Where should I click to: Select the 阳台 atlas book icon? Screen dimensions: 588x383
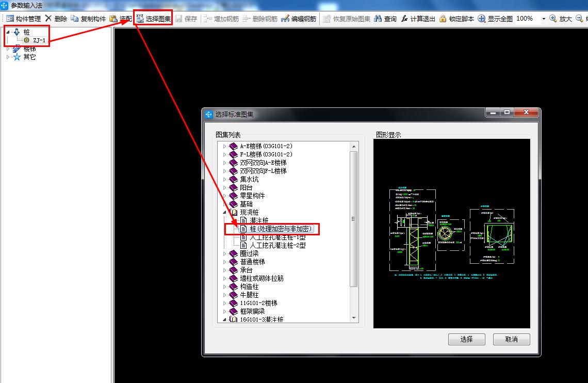233,187
